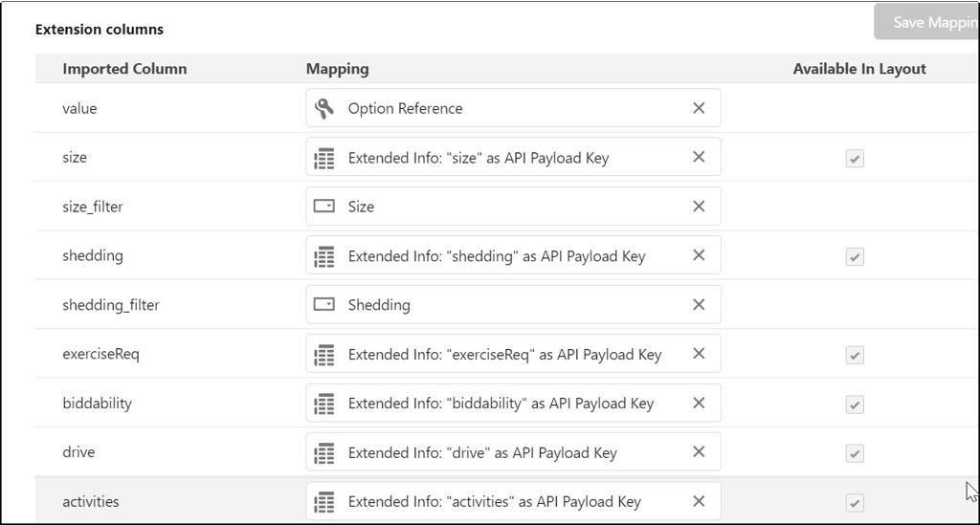Click the table icon in size mapping
The width and height of the screenshot is (980, 525).
coord(323,158)
